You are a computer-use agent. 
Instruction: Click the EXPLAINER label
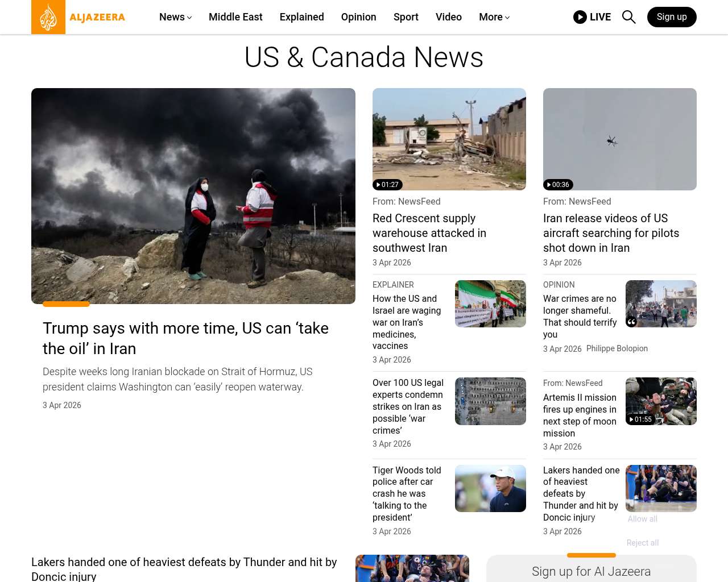click(393, 285)
